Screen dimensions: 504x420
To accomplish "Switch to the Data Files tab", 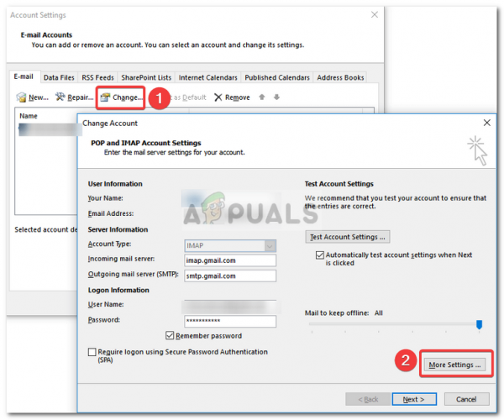I will (59, 77).
